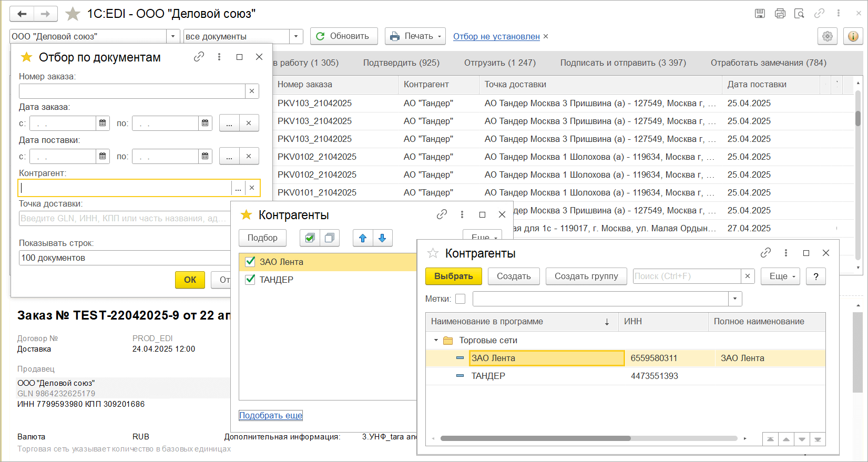The height and width of the screenshot is (462, 868).
Task: Open Отгрузить (1 247) tab
Action: 499,63
